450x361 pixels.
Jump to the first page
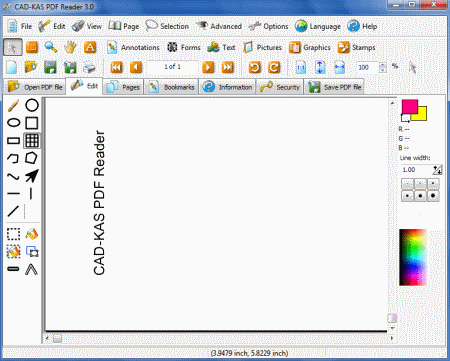click(116, 67)
